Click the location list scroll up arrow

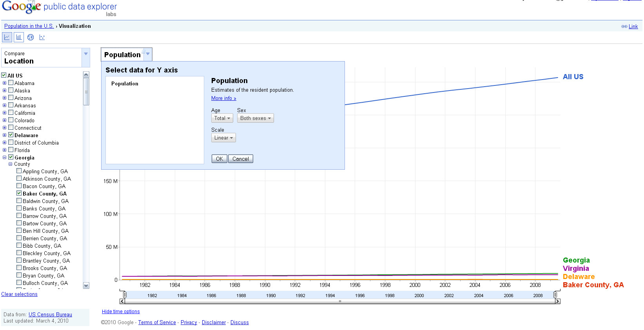86,74
